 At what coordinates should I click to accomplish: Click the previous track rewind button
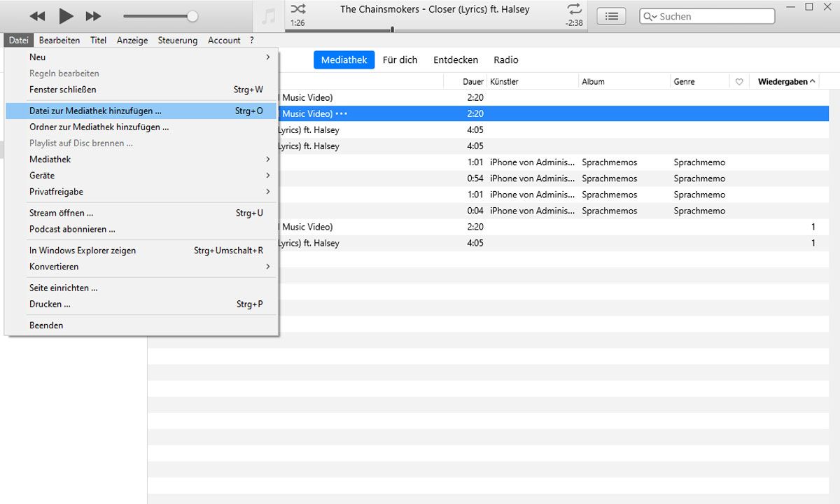38,16
